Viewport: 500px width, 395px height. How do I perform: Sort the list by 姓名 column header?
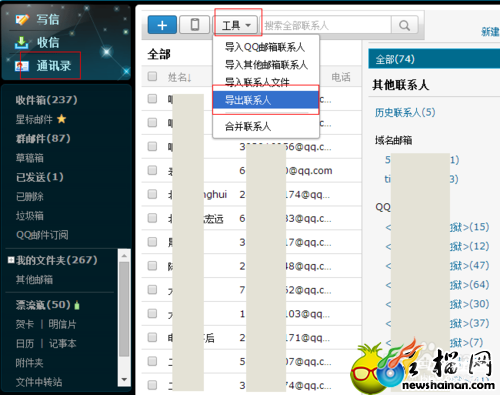(x=180, y=77)
